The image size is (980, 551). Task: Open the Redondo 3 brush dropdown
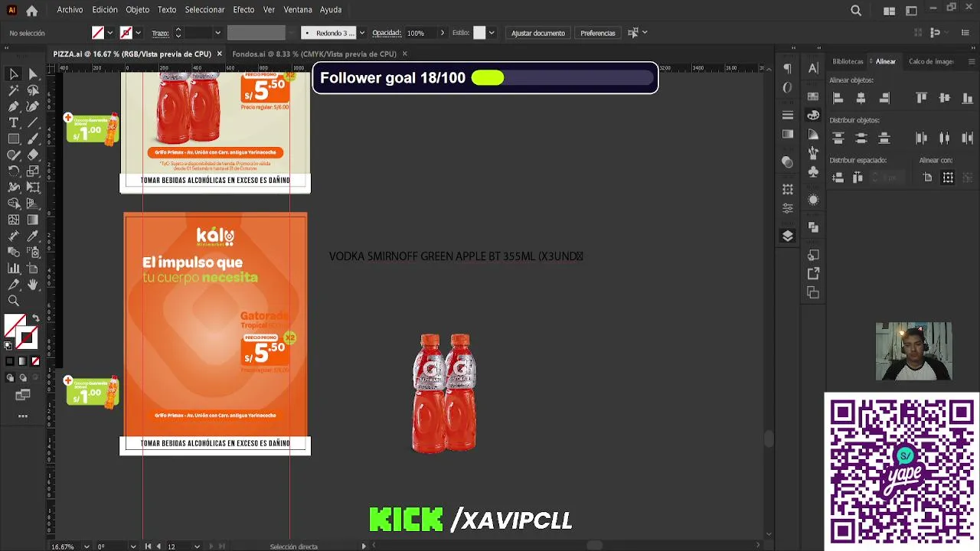[x=361, y=33]
